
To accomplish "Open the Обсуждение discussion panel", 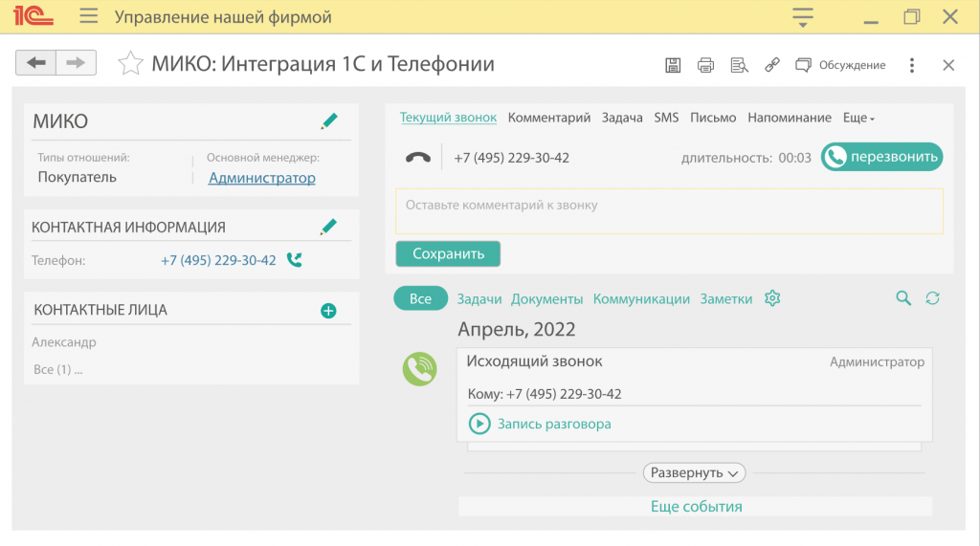I will click(x=840, y=65).
